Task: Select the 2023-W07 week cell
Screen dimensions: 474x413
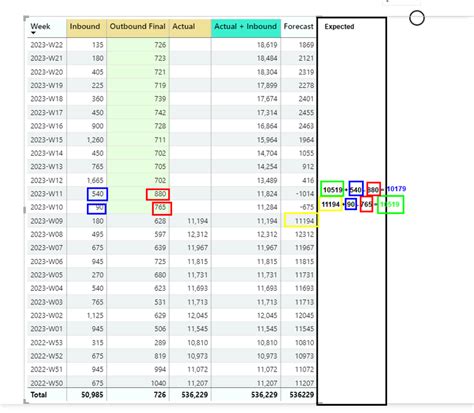Action: 46,248
